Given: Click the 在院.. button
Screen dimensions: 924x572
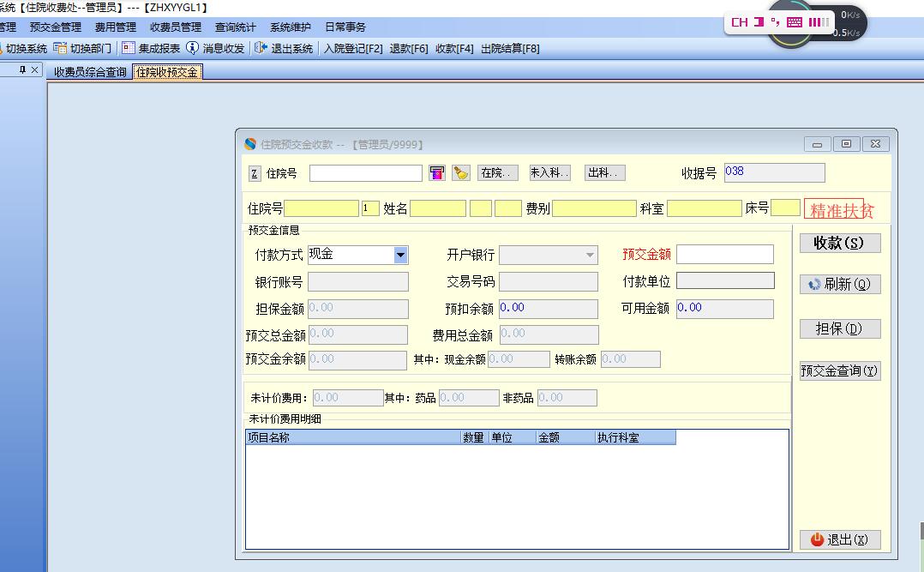Looking at the screenshot, I should [498, 172].
